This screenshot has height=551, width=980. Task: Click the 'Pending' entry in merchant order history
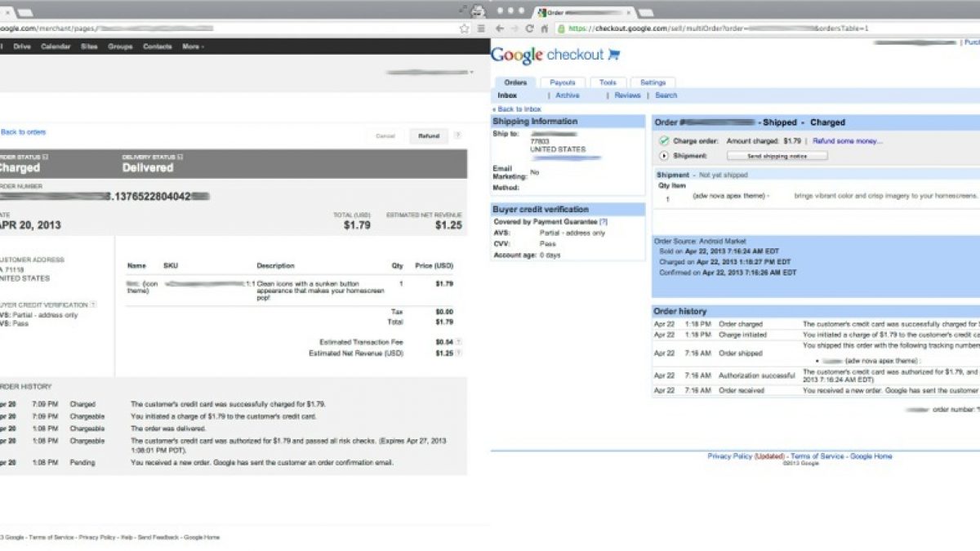[82, 463]
